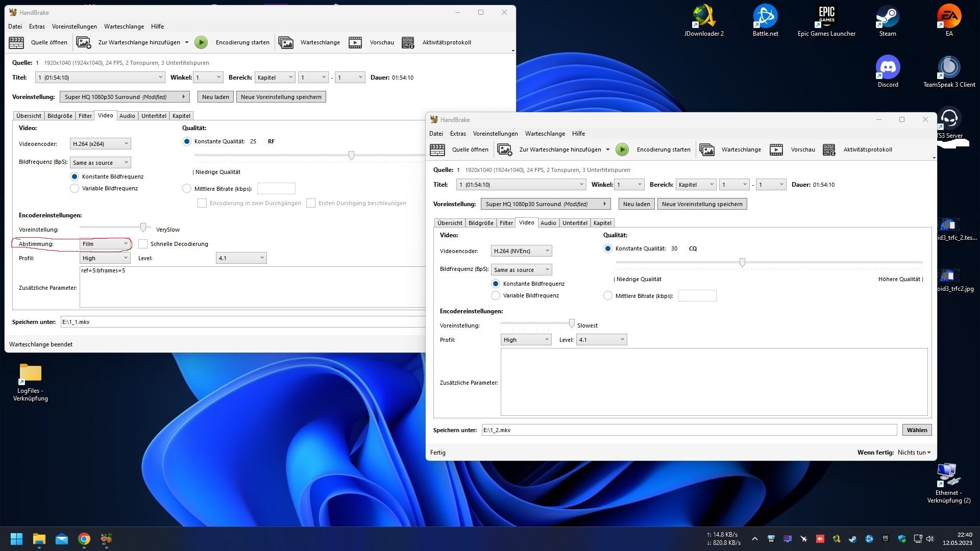Open Steam desktop shortcut
Screen dimensions: 980x551
click(888, 20)
